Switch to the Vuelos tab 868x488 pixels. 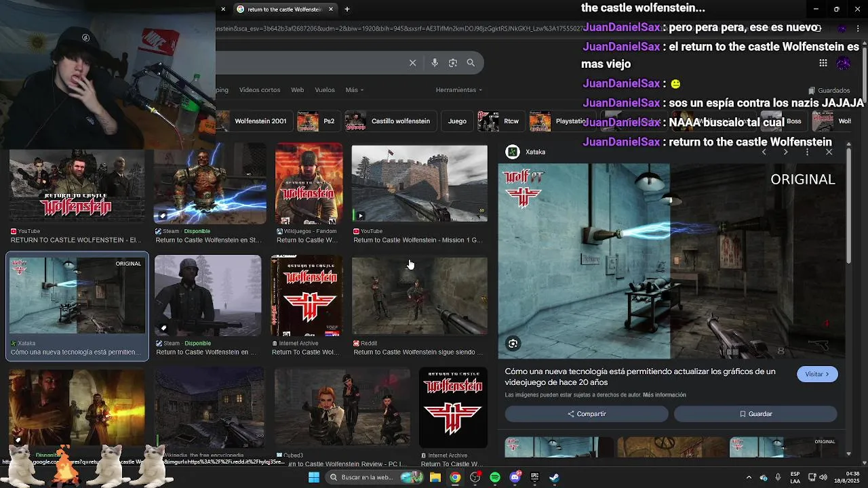[325, 89]
